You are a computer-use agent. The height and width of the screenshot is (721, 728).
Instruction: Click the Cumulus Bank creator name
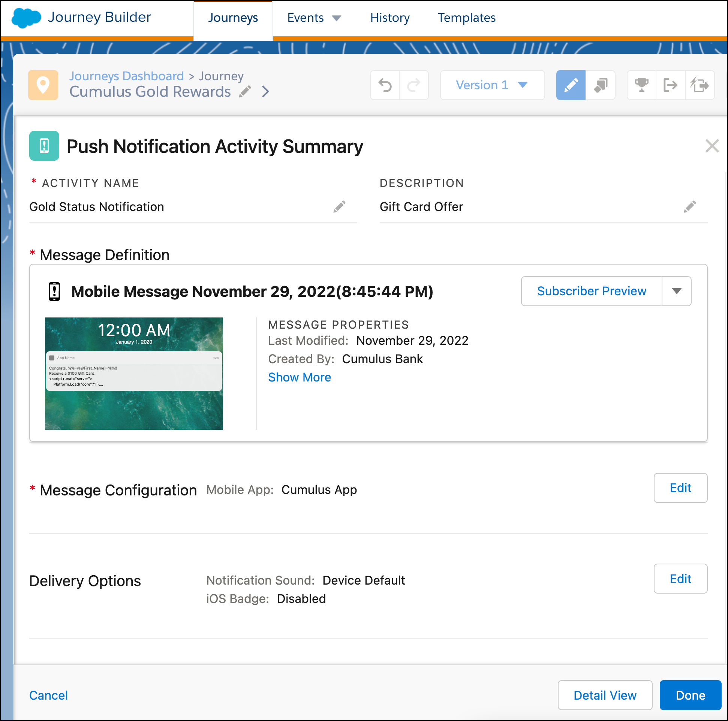(x=382, y=359)
